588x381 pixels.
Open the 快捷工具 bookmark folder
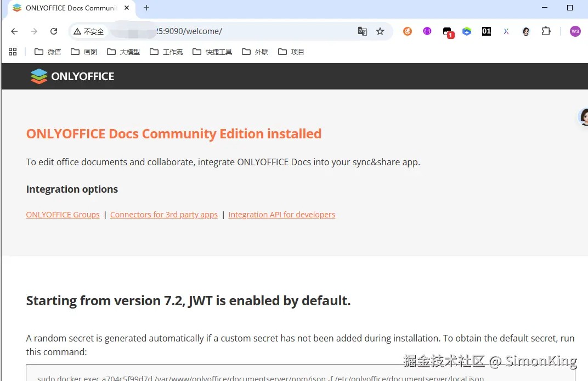pos(212,52)
